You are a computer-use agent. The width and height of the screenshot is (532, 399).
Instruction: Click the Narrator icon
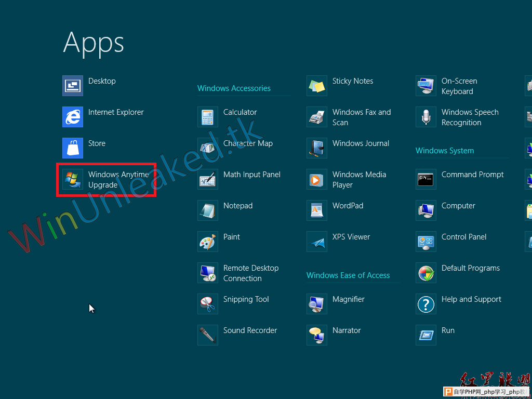click(317, 336)
